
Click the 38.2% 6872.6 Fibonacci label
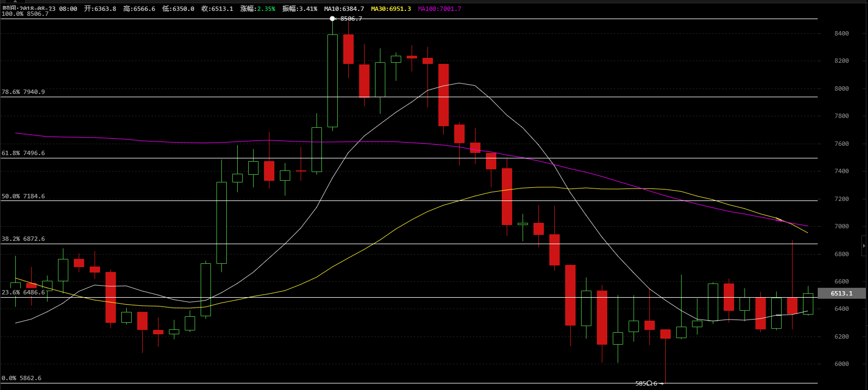[x=23, y=239]
